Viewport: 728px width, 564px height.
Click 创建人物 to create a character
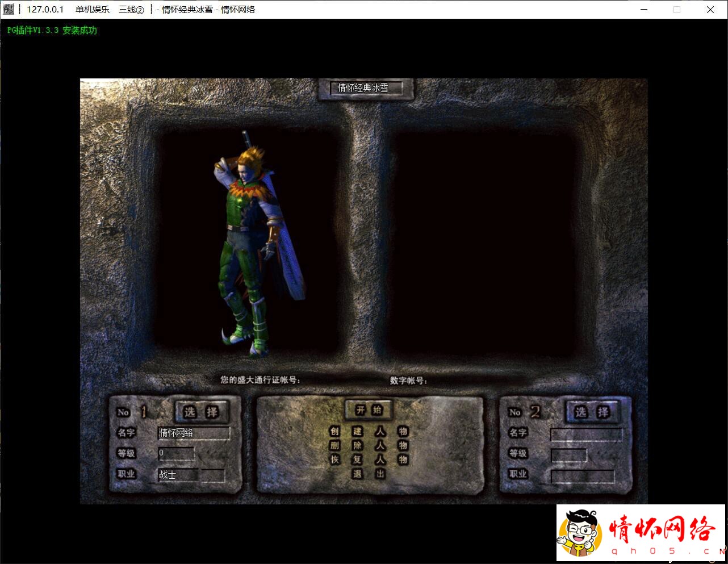[369, 431]
